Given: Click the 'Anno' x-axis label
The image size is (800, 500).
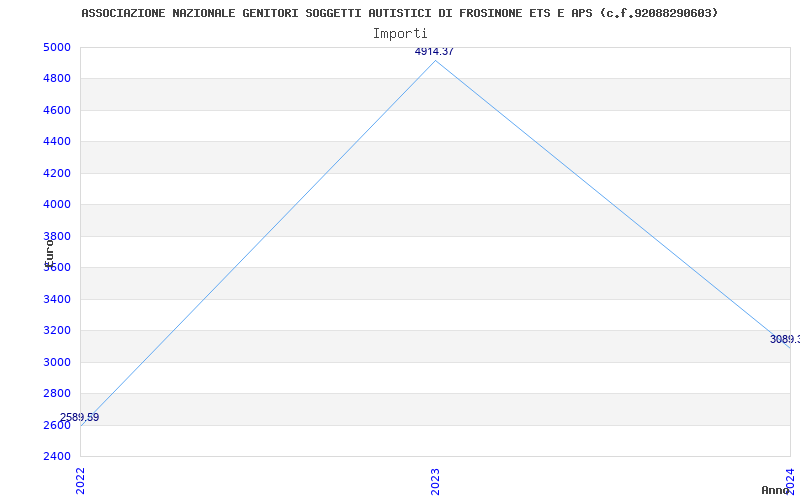Looking at the screenshot, I should (775, 490).
